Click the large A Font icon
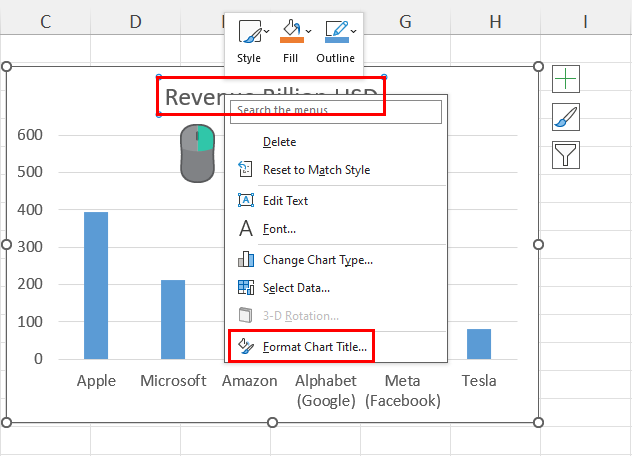Screen dimensions: 632x456 point(246,228)
